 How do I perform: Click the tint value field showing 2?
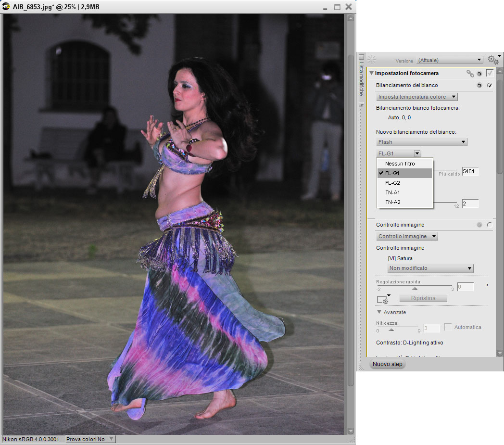click(x=470, y=203)
